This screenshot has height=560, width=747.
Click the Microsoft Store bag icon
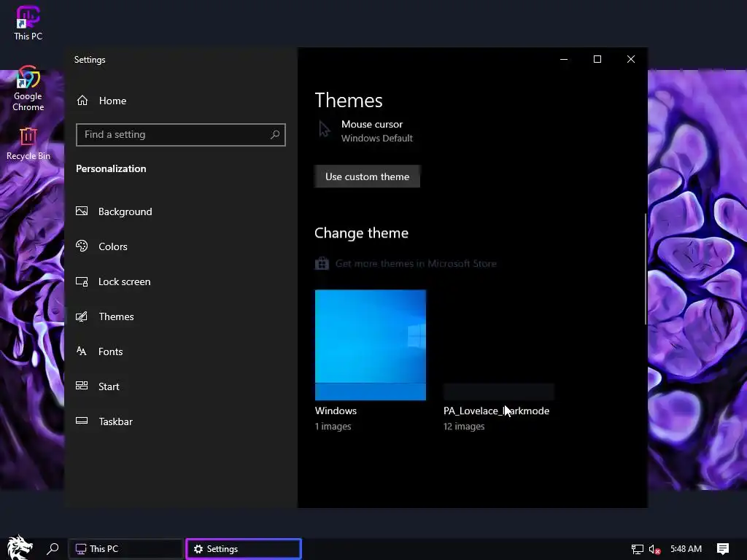click(x=322, y=263)
